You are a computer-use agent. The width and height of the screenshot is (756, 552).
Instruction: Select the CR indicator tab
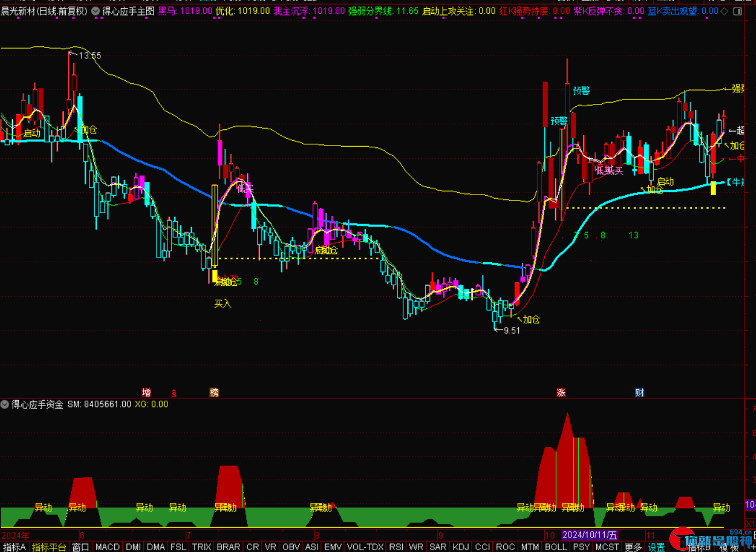coord(253,547)
